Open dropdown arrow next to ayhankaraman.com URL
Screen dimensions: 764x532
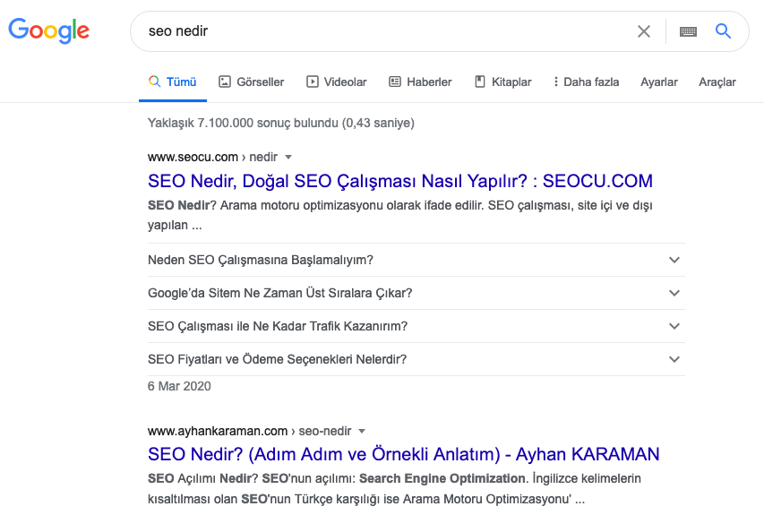click(x=362, y=431)
